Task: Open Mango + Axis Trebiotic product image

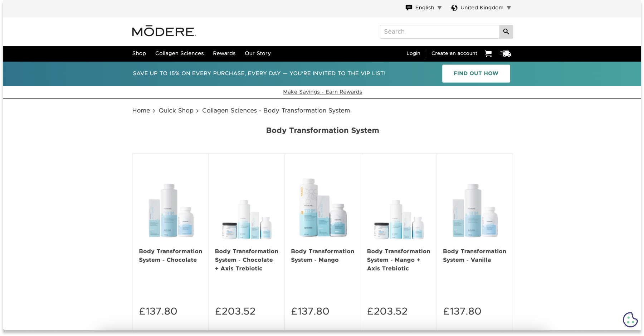Action: [399, 219]
